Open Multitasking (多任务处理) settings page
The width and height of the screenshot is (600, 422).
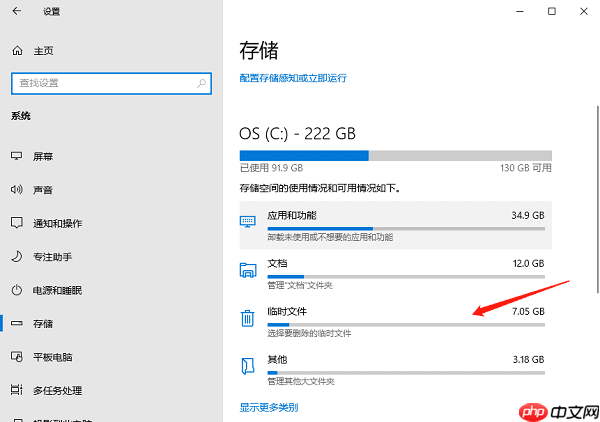click(56, 390)
